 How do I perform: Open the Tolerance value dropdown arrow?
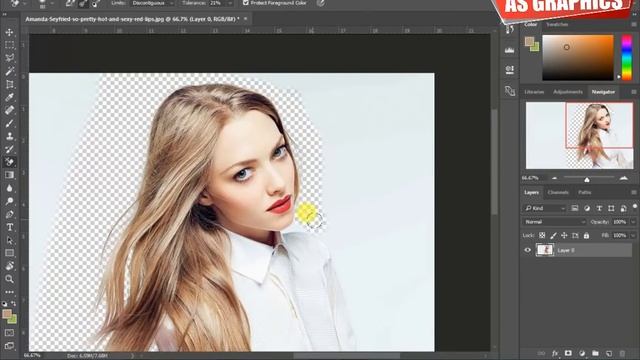230,3
